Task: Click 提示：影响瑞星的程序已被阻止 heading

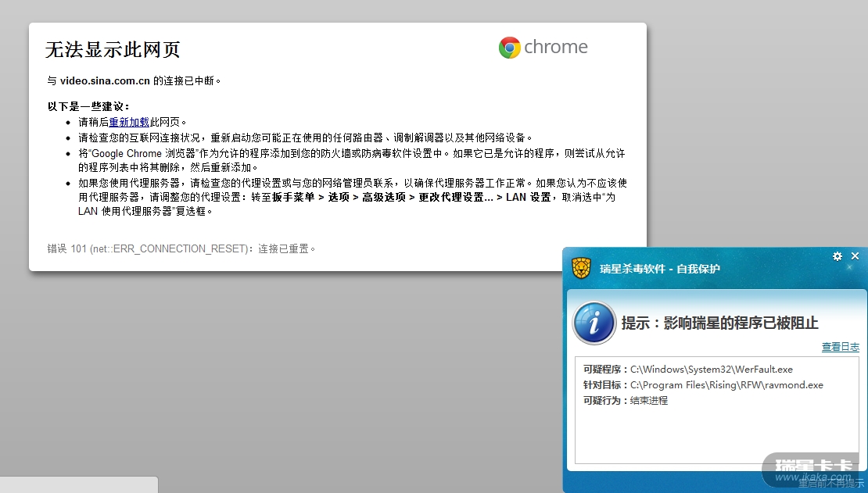Action: click(719, 323)
